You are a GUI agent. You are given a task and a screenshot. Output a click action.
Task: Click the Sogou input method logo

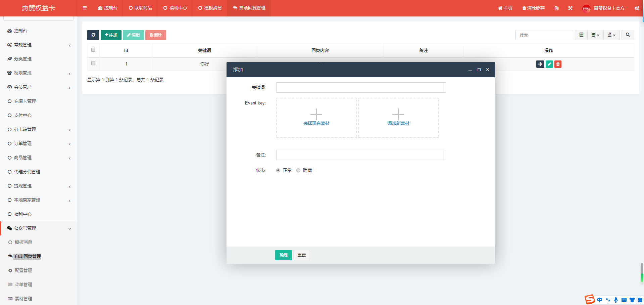pyautogui.click(x=590, y=299)
